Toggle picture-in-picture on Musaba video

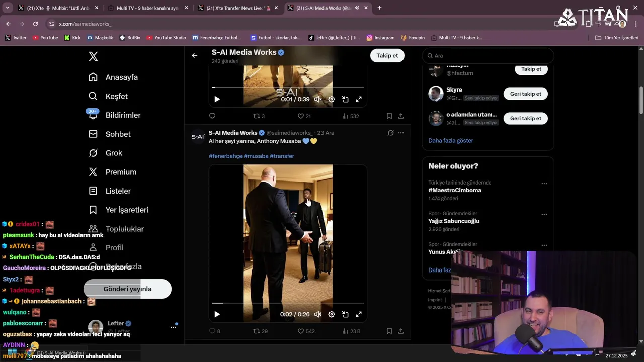pos(345,314)
